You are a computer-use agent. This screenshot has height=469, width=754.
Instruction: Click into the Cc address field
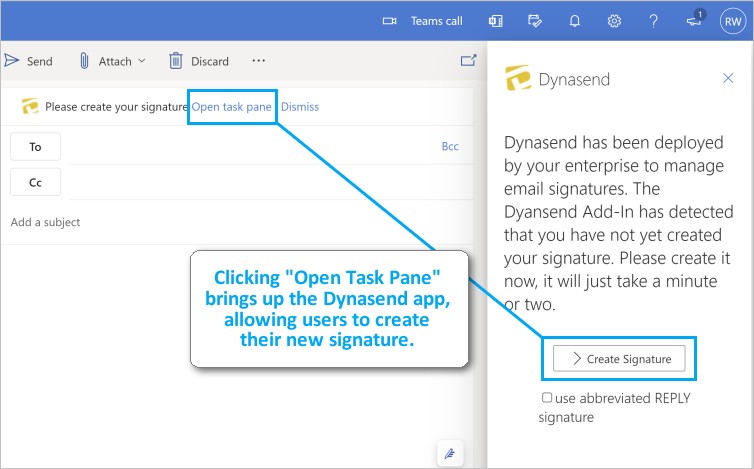point(271,182)
